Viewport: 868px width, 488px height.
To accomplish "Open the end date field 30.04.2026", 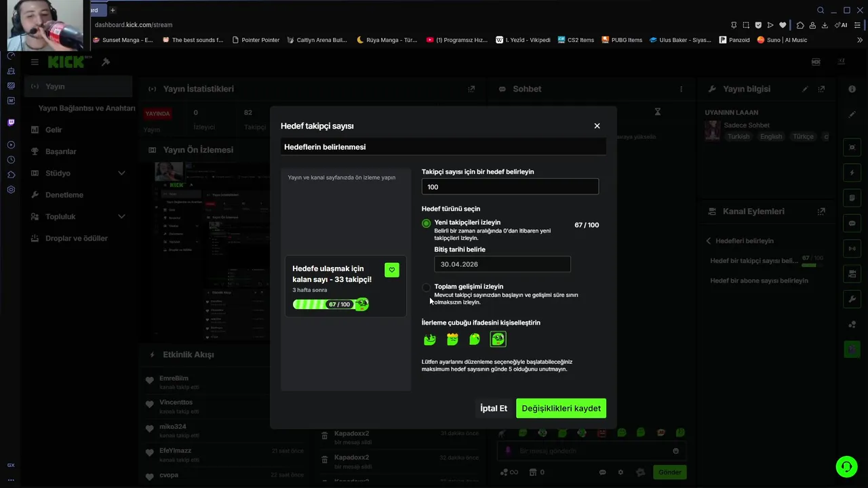I will click(502, 264).
